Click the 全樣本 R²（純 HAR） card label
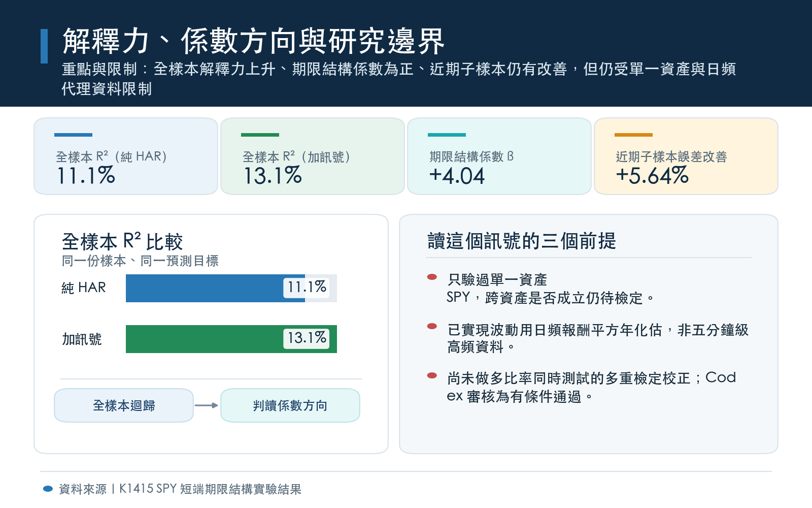 click(x=111, y=156)
